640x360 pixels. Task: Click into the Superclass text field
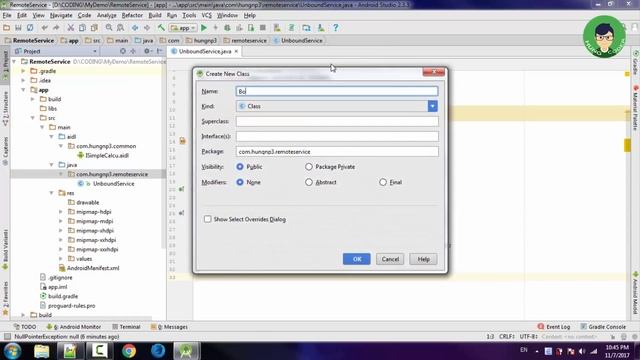pos(337,121)
